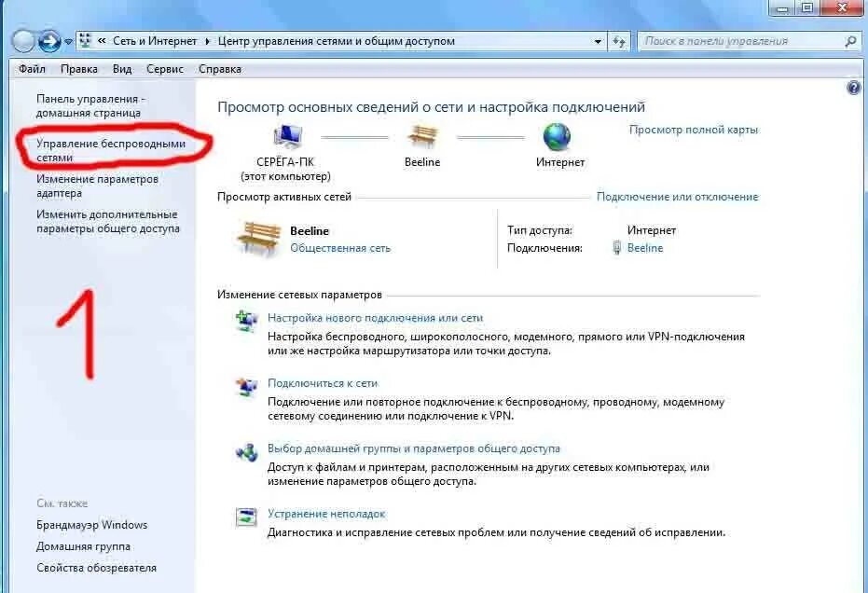The height and width of the screenshot is (593, 868).
Task: Click the forward navigation arrow button
Action: coord(48,41)
